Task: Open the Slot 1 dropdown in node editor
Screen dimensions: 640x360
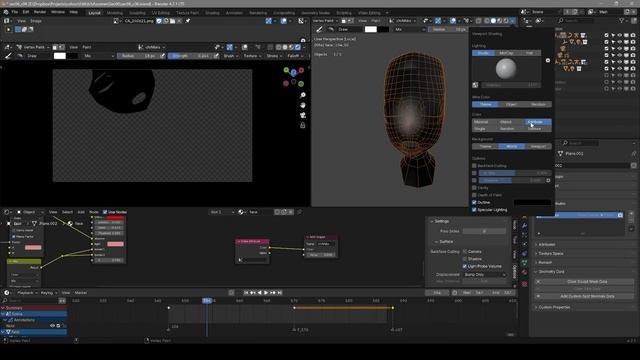Action: pyautogui.click(x=222, y=212)
